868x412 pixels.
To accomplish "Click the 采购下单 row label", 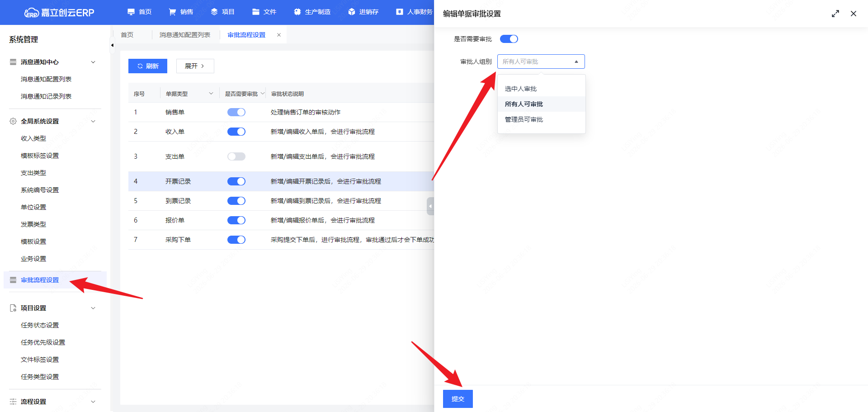I will [x=178, y=240].
